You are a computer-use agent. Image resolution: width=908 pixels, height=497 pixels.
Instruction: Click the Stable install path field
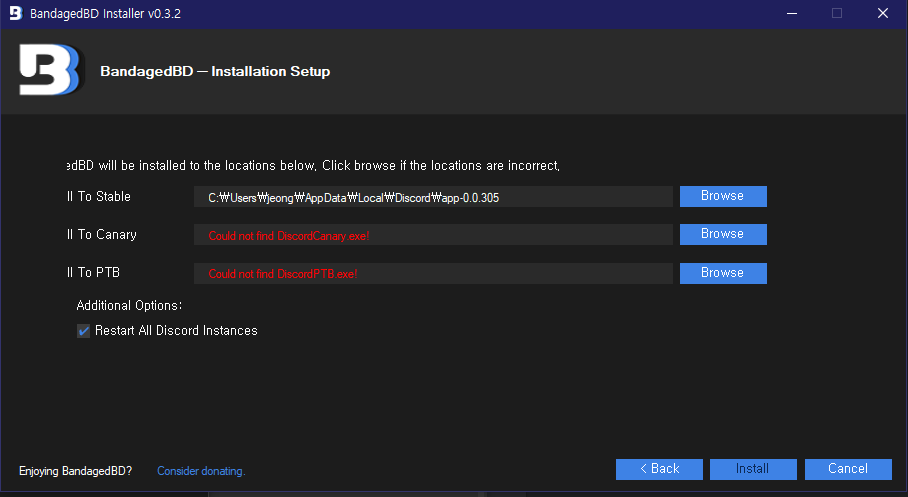(433, 197)
